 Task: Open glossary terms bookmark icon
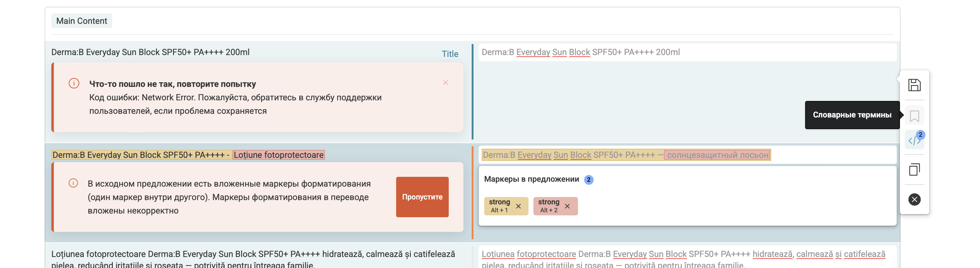click(914, 116)
